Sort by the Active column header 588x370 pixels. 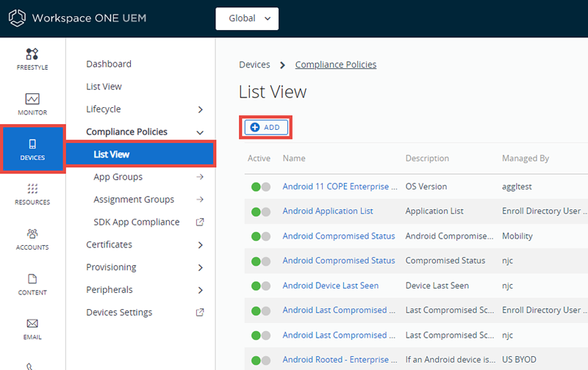click(x=259, y=159)
